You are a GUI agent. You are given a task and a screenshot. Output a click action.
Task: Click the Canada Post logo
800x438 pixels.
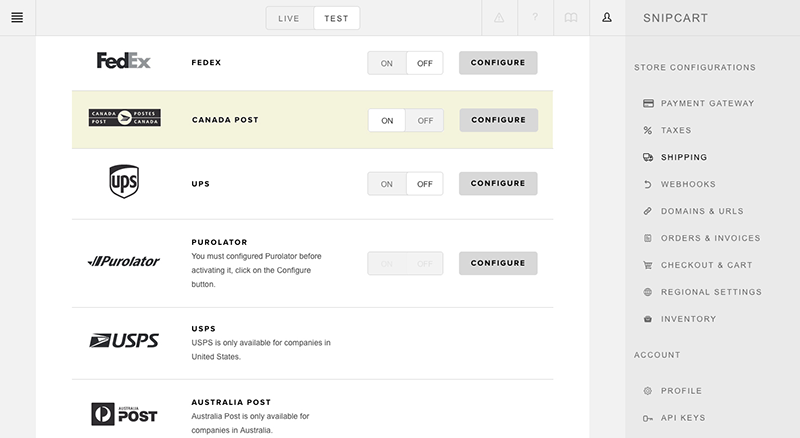coord(124,117)
